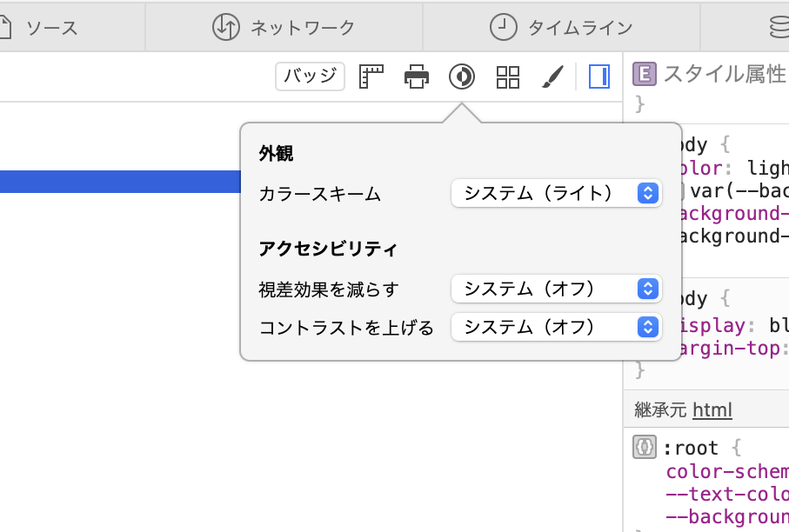Click the バッジ button
The width and height of the screenshot is (789, 532).
(x=309, y=76)
